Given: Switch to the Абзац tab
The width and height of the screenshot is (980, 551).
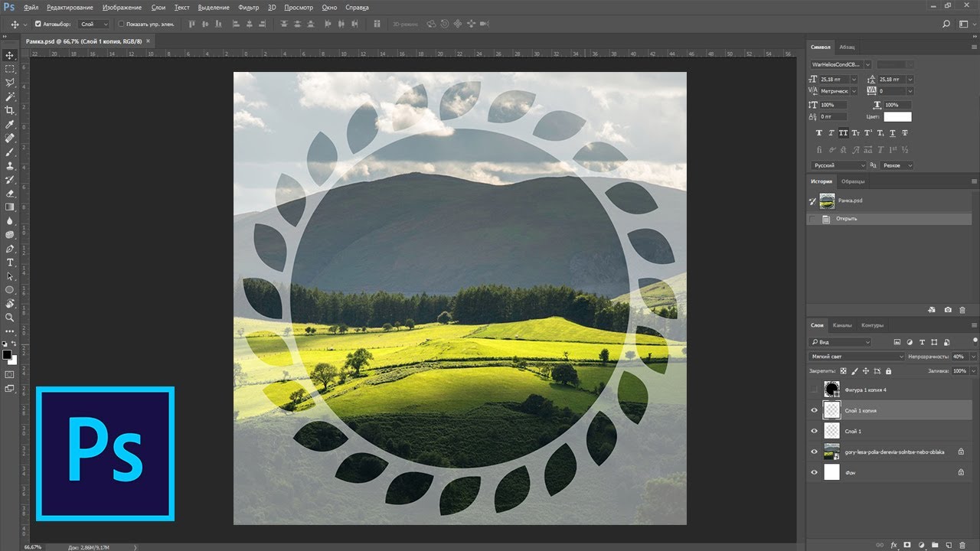Looking at the screenshot, I should coord(847,47).
